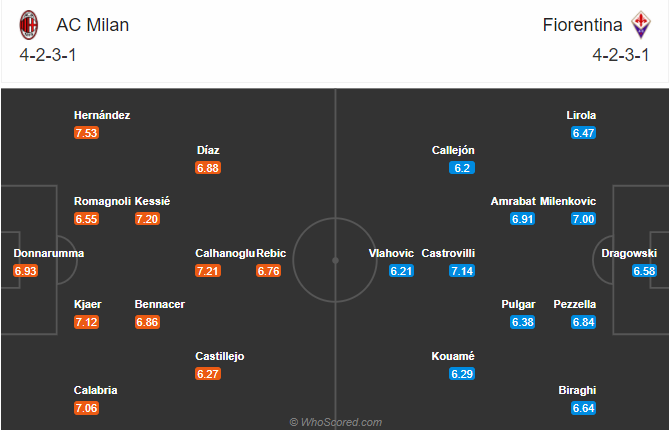Click the Fiorentina club crest
The height and width of the screenshot is (430, 669).
(640, 23)
